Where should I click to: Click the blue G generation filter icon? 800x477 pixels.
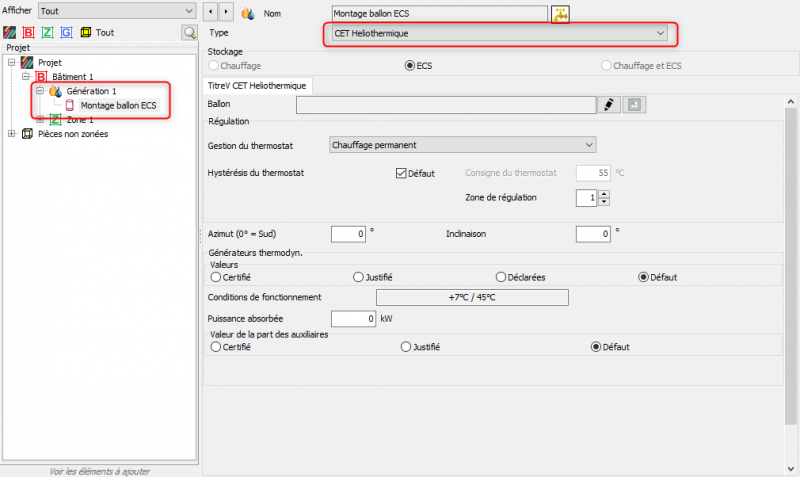pyautogui.click(x=66, y=32)
